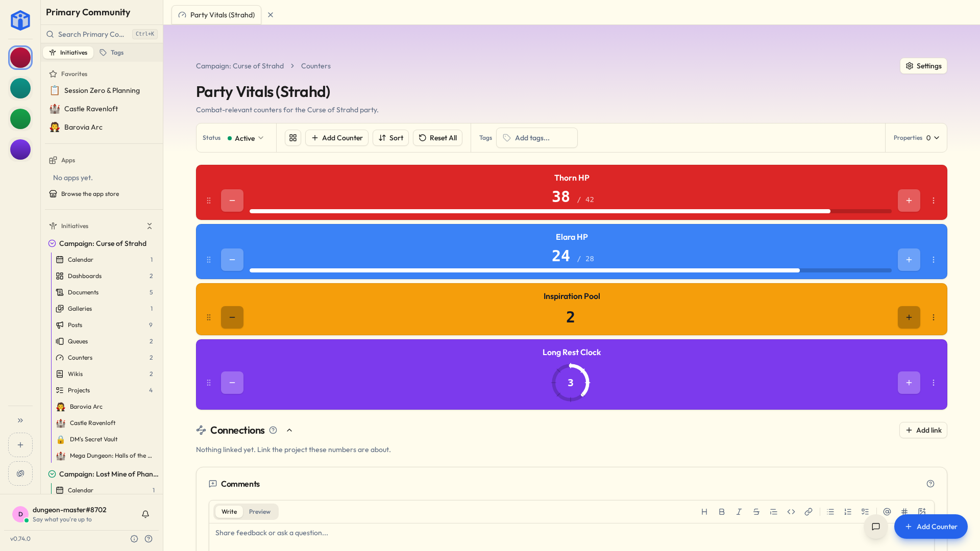
Task: Increase Elara HP with plus button
Action: [909, 260]
